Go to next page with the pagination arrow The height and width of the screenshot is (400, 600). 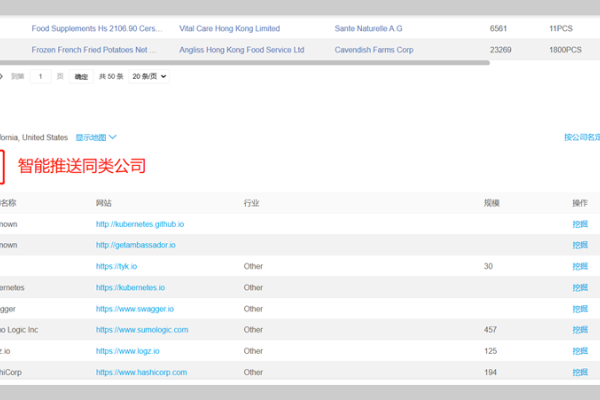click(2, 76)
